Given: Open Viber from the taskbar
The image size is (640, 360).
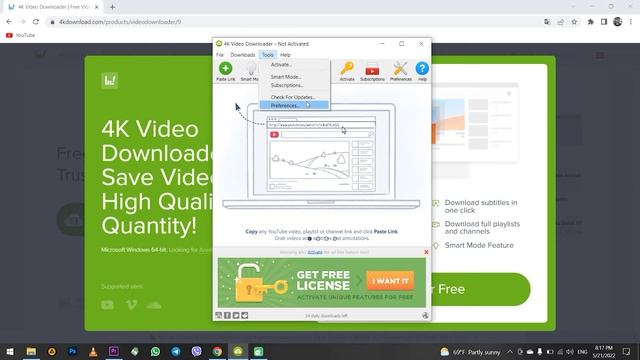Looking at the screenshot, I should [x=197, y=351].
